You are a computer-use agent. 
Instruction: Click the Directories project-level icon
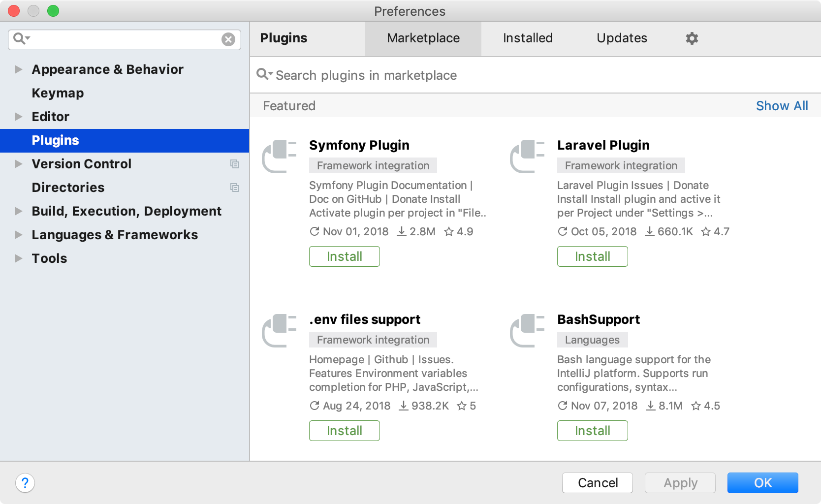click(235, 188)
